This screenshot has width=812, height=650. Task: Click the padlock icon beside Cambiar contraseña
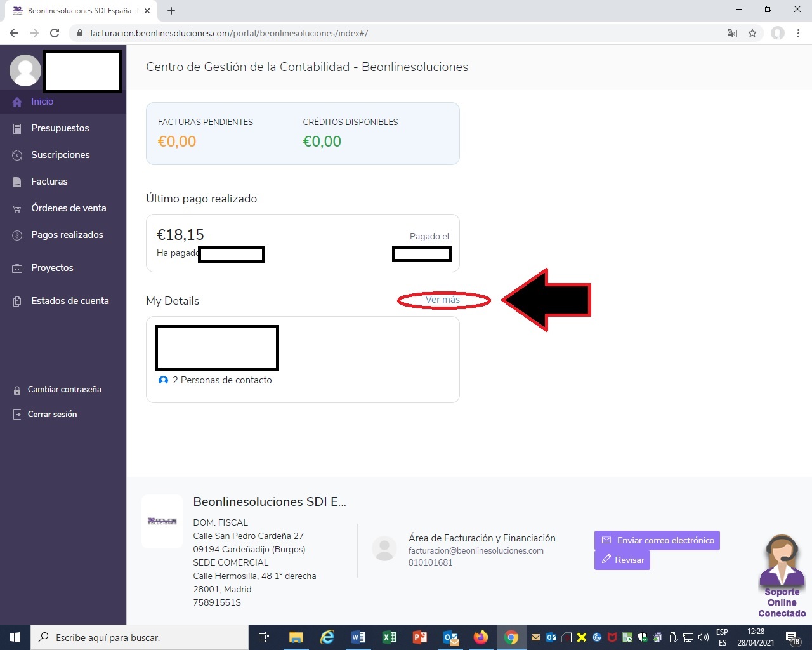pos(17,390)
